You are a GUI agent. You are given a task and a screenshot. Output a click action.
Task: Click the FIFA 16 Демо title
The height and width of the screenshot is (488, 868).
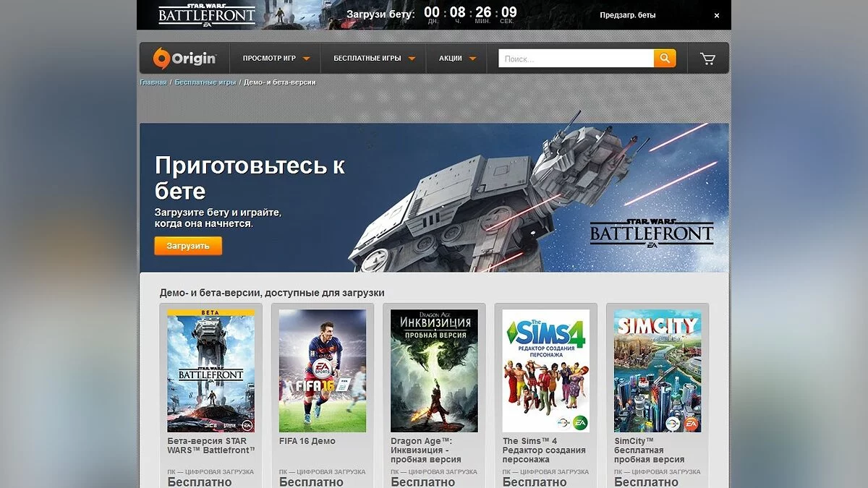click(307, 441)
